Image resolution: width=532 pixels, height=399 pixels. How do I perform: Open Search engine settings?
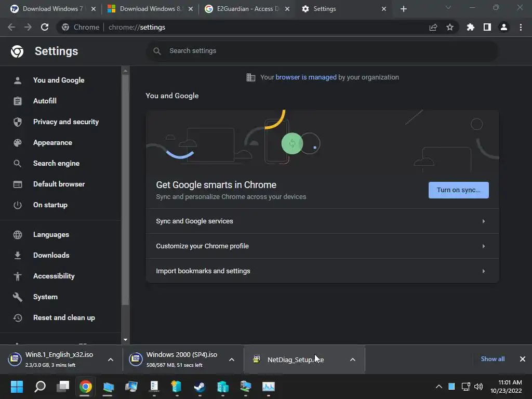click(x=56, y=163)
